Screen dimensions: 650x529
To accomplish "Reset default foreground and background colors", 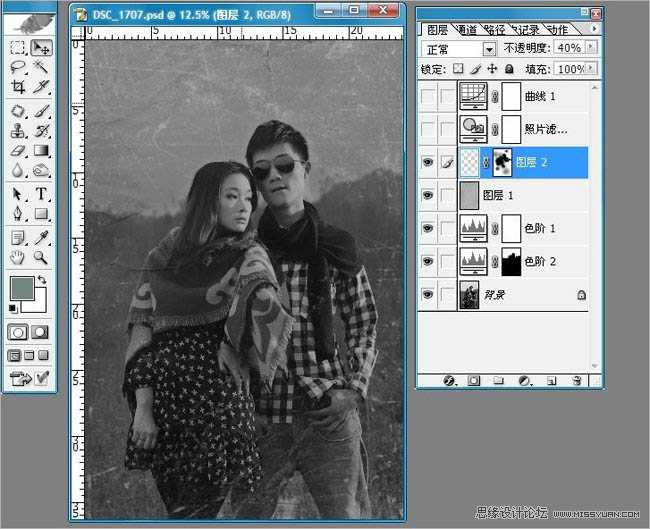I will 13,308.
